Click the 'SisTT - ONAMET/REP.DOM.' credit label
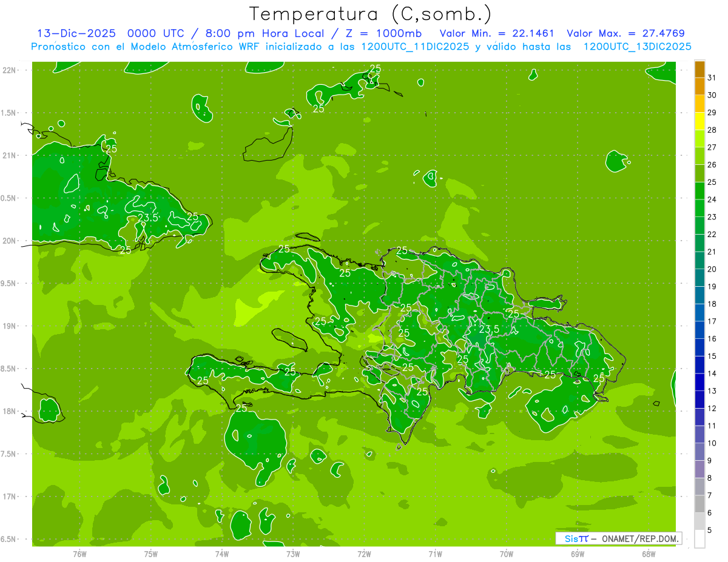Screen dimensions: 728x562 (619, 538)
